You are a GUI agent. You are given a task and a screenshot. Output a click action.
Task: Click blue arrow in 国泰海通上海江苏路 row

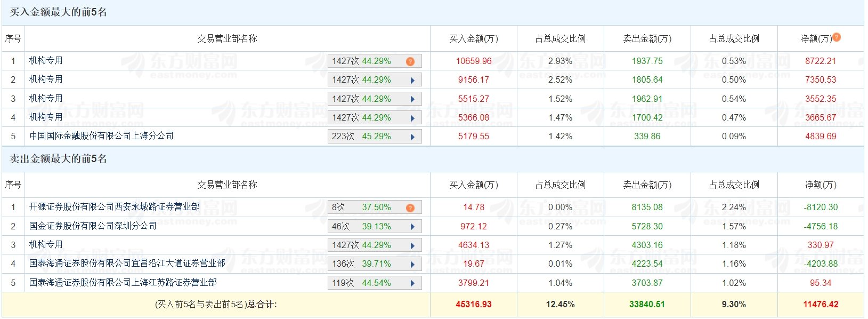tap(412, 283)
